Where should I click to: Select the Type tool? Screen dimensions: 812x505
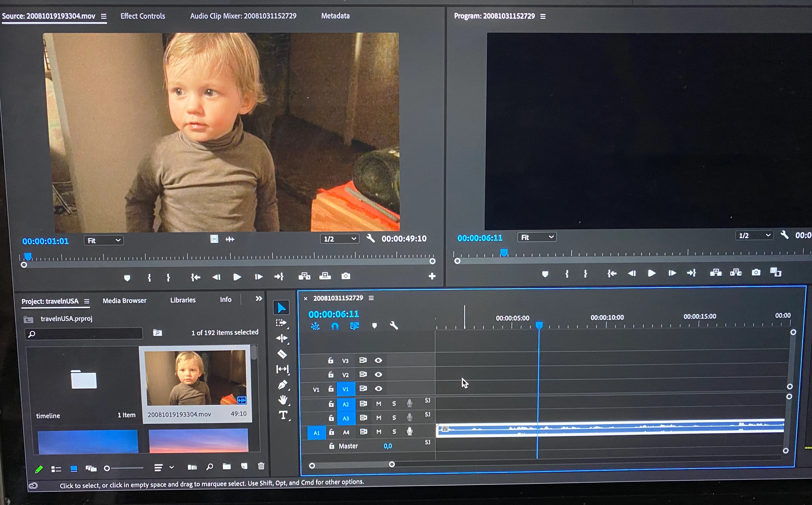(283, 415)
